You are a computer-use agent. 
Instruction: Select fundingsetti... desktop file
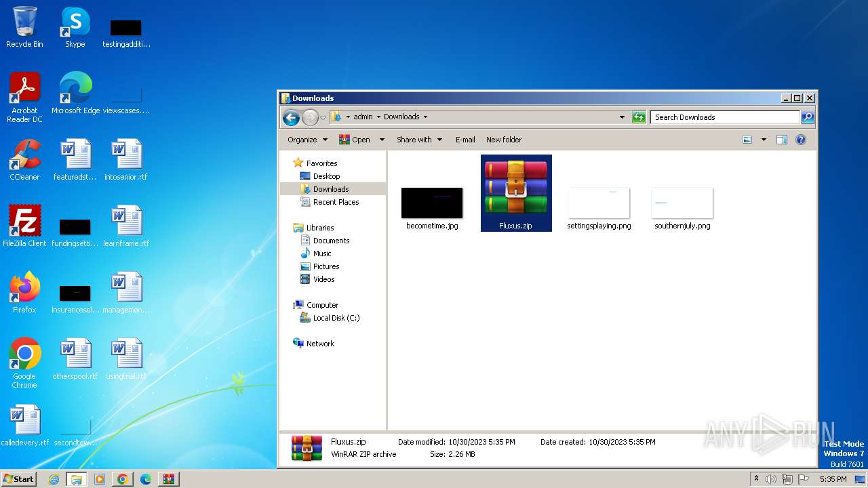click(75, 232)
